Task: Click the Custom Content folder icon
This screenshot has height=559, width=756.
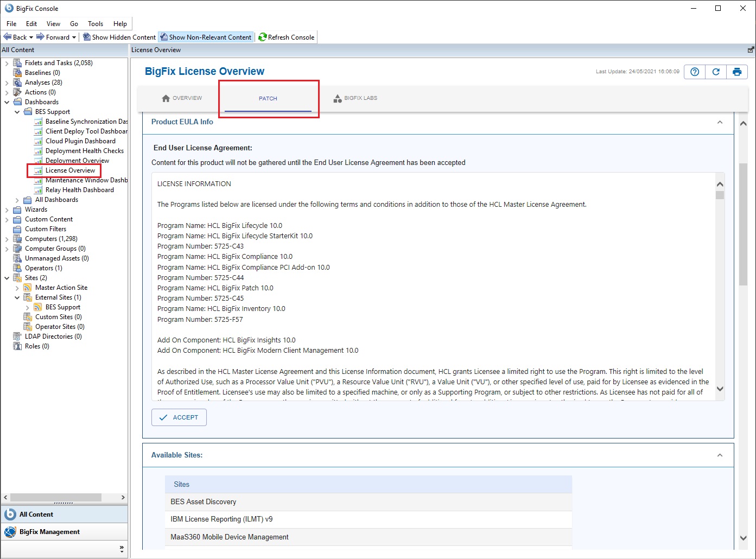Action: pyautogui.click(x=17, y=219)
